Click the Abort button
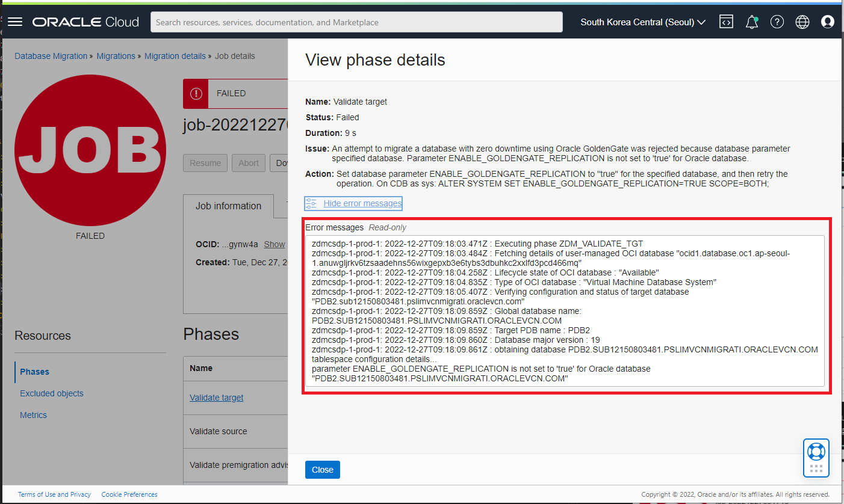 click(x=249, y=163)
